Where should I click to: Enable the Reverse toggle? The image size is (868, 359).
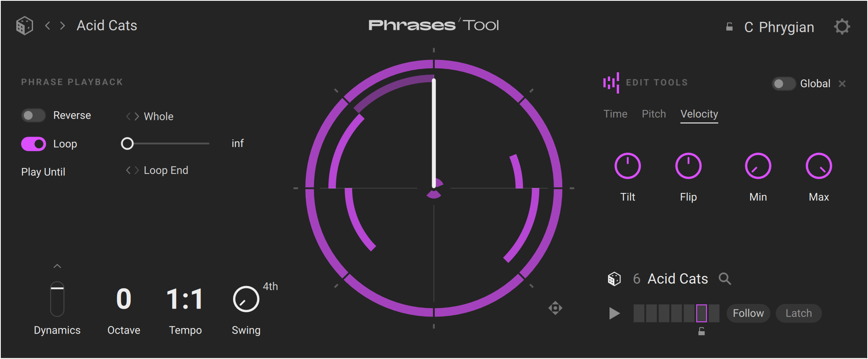point(33,116)
